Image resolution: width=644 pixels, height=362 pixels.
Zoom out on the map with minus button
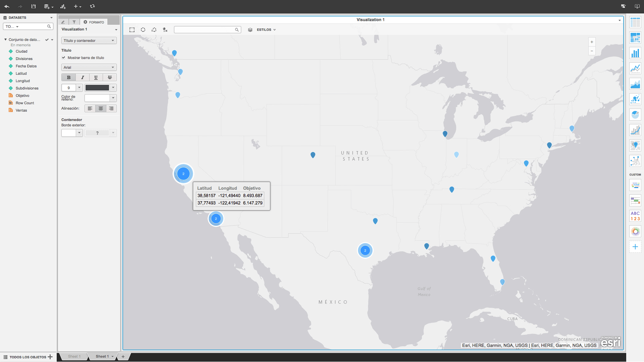click(592, 51)
